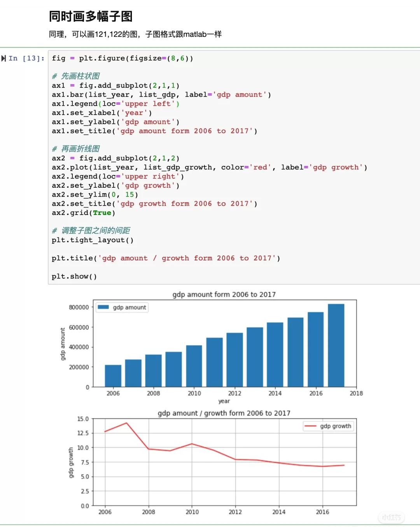Image resolution: width=420 pixels, height=527 pixels.
Task: Click the rotated 'gdp amount' y-axis label
Action: (x=63, y=344)
